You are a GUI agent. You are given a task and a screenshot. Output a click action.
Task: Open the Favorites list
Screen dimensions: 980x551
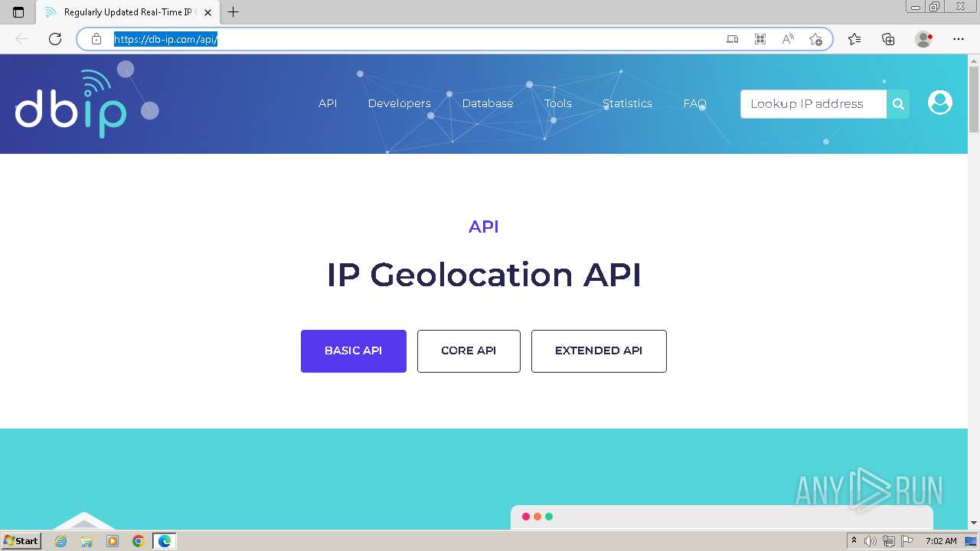point(854,39)
